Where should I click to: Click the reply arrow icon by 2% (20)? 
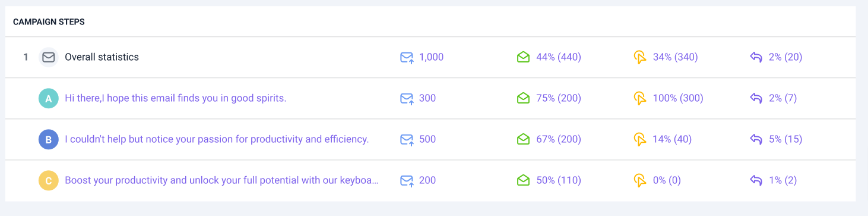tap(756, 57)
